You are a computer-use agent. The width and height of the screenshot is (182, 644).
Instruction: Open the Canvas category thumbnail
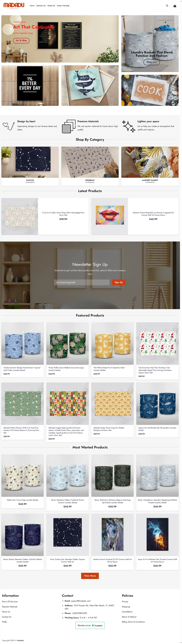pos(30,162)
